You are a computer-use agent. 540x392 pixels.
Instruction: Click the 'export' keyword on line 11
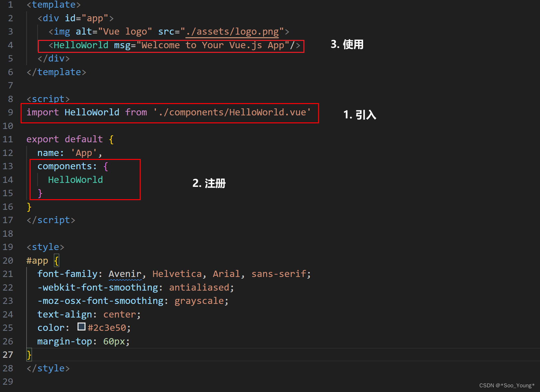point(43,139)
